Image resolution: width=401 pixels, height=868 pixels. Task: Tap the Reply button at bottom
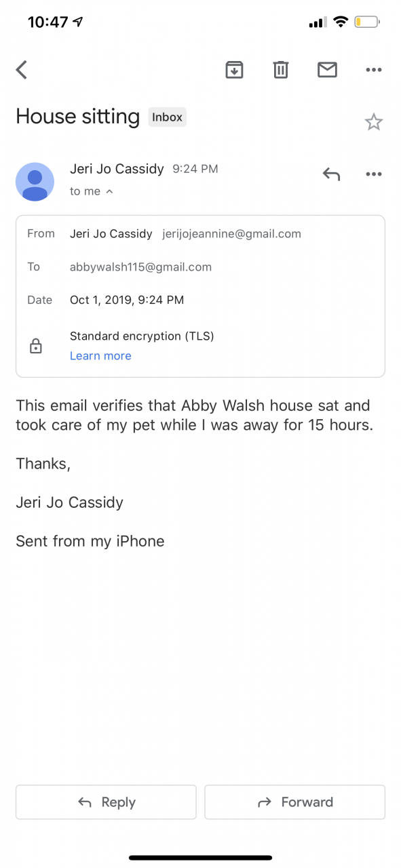pyautogui.click(x=106, y=802)
